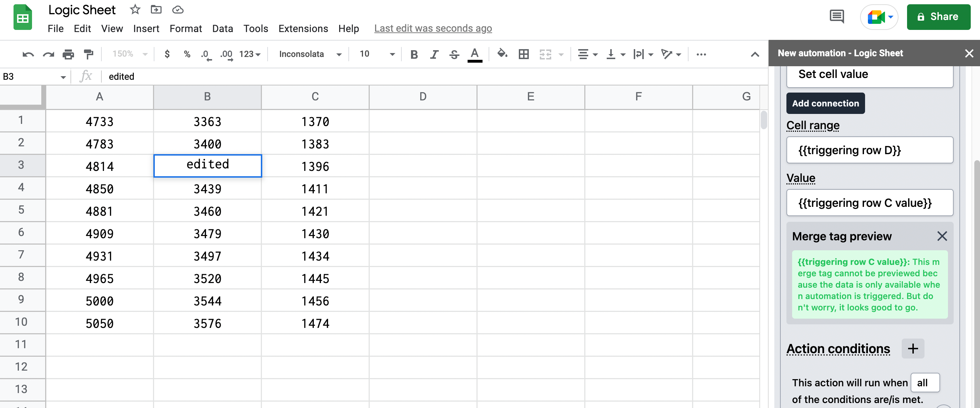Collapse the toolbar with chevron arrow
Image resolution: width=980 pixels, height=408 pixels.
755,54
